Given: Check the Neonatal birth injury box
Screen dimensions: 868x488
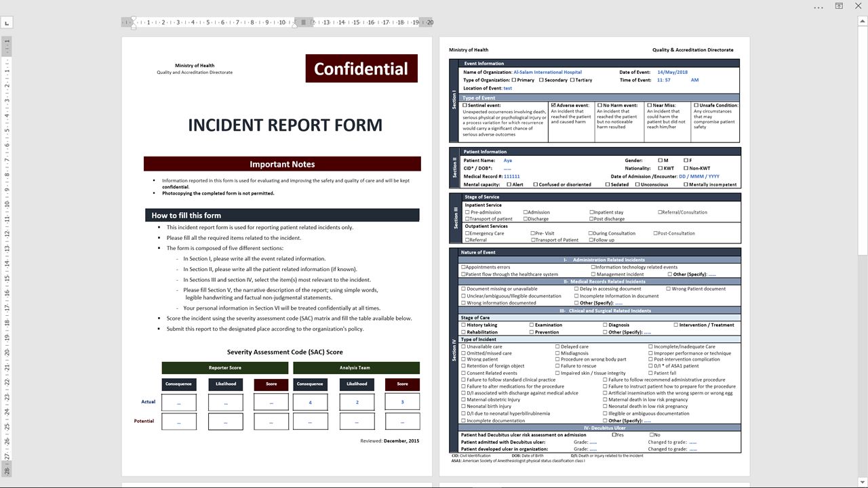Looking at the screenshot, I should (464, 407).
